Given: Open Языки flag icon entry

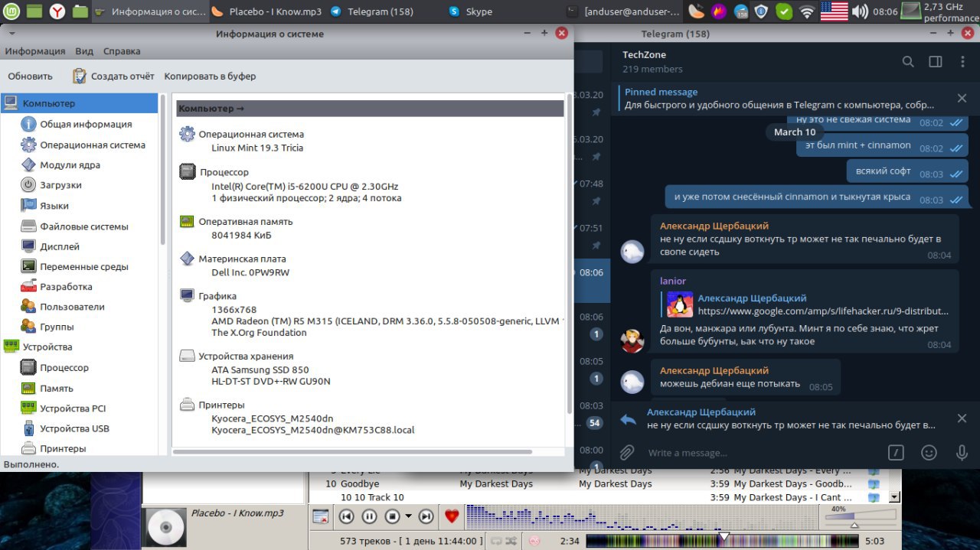Looking at the screenshot, I should coord(28,206).
